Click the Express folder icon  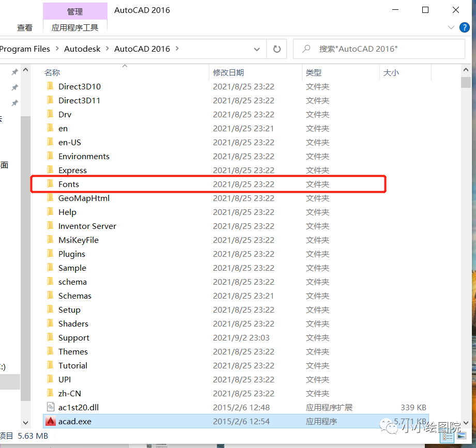51,170
